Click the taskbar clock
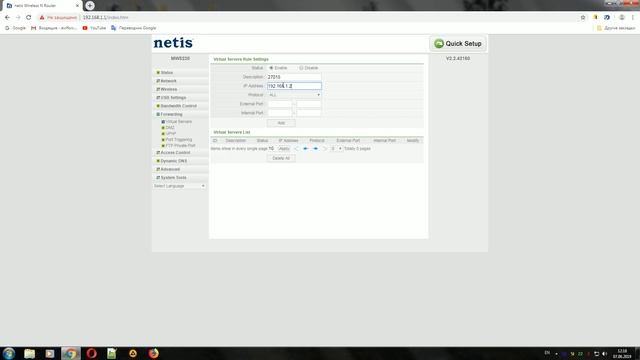 point(622,354)
